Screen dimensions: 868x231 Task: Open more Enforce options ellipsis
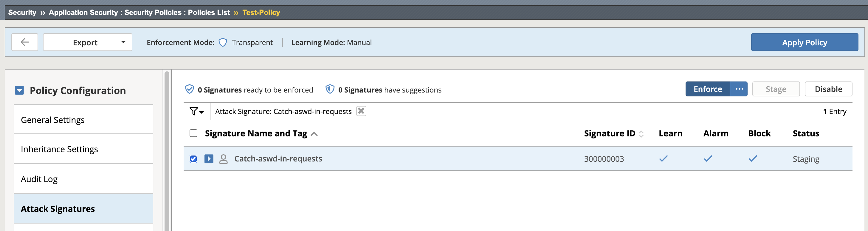pos(739,89)
